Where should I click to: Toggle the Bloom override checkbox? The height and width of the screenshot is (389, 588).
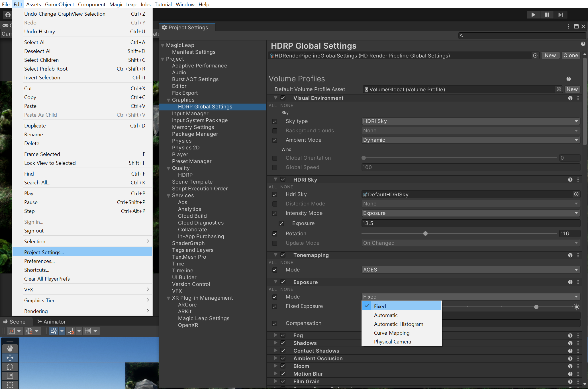click(283, 366)
